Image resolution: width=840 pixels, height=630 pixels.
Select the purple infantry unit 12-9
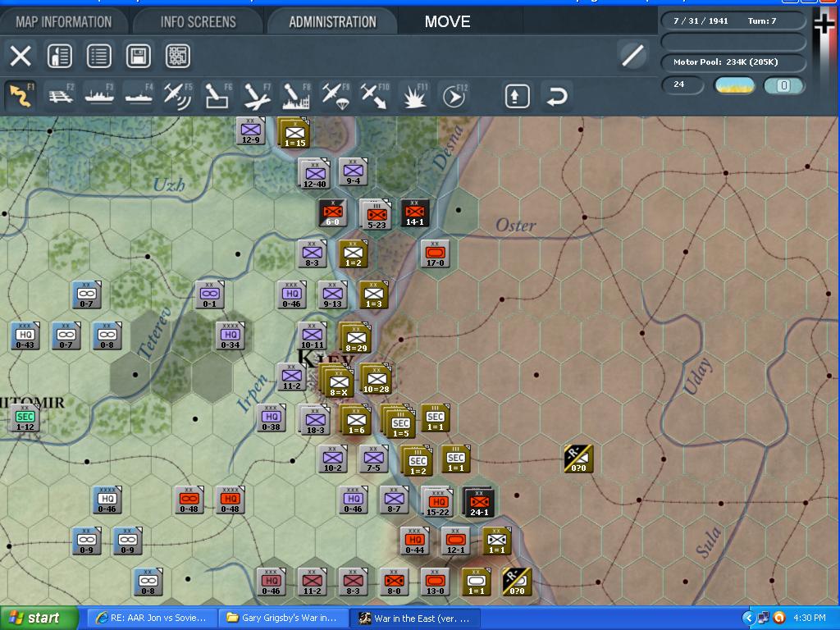tap(251, 131)
